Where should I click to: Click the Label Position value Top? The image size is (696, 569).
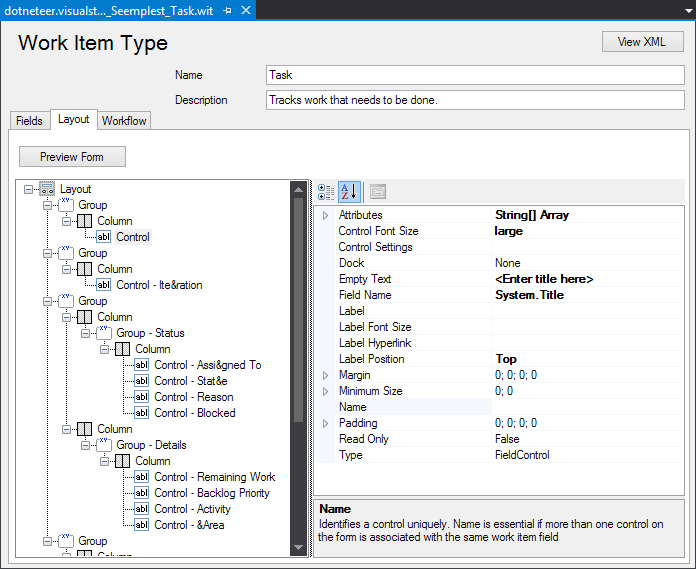coord(506,359)
